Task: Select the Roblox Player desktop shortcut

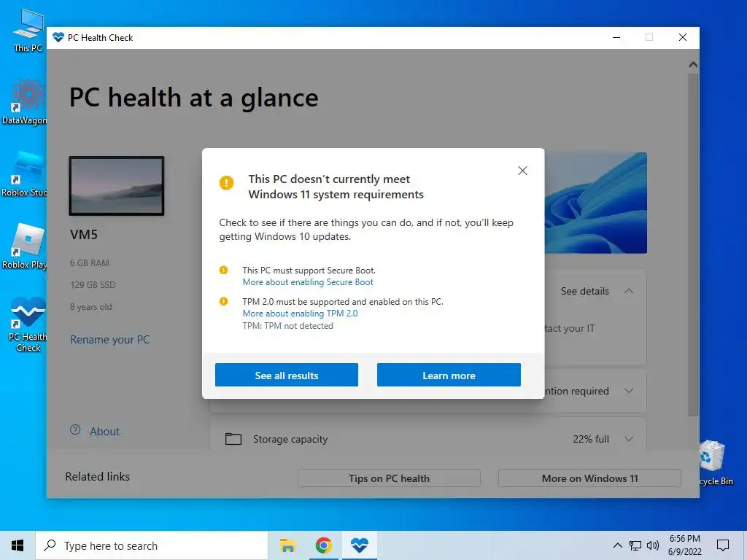Action: [25, 246]
